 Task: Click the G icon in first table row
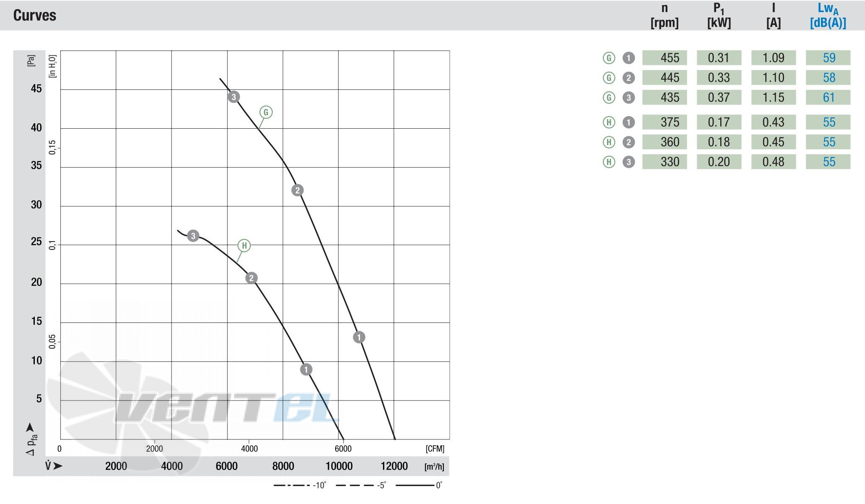[609, 58]
